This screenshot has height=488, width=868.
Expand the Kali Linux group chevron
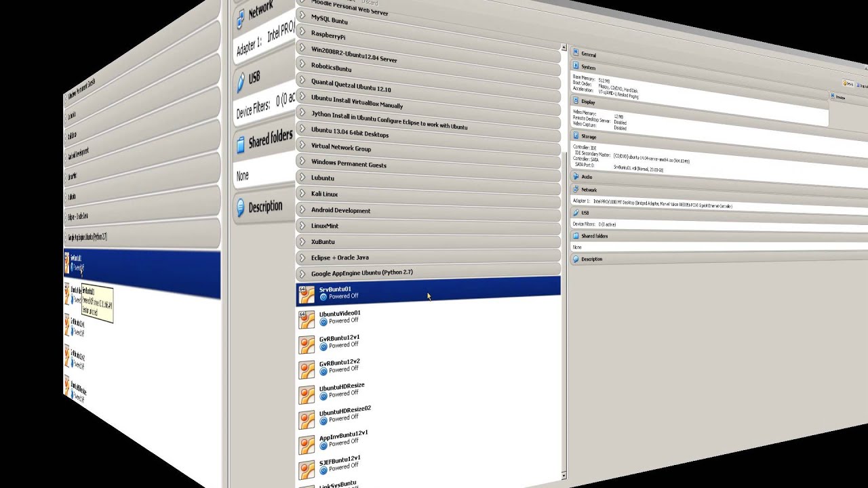click(x=302, y=194)
